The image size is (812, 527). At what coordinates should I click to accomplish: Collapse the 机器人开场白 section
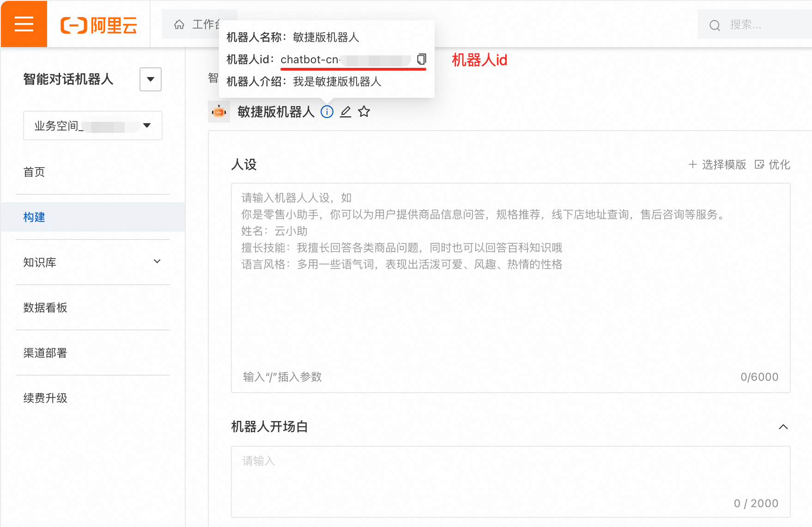(783, 427)
